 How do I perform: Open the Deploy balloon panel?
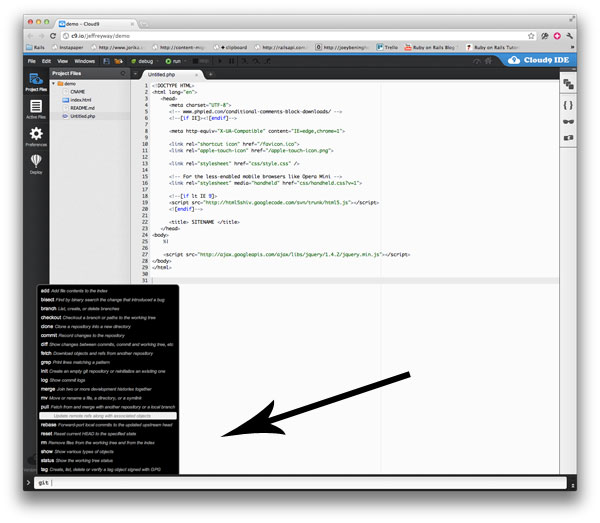pyautogui.click(x=36, y=164)
